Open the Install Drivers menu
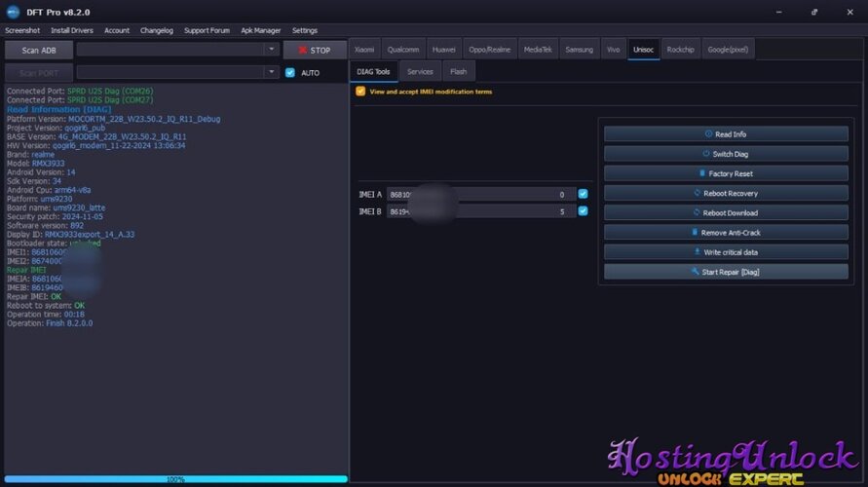Image resolution: width=868 pixels, height=487 pixels. tap(72, 30)
